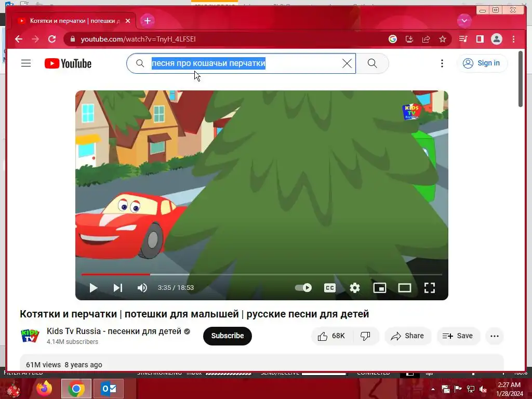
Task: Open Chrome profile avatar
Action: pyautogui.click(x=496, y=39)
